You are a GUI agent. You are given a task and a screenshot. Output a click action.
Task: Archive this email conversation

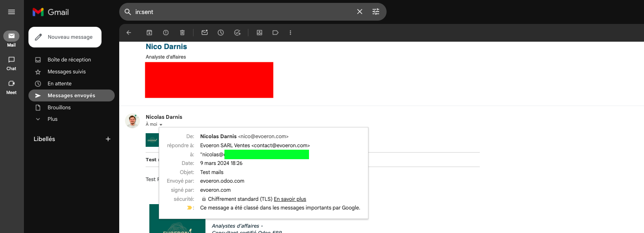click(149, 33)
